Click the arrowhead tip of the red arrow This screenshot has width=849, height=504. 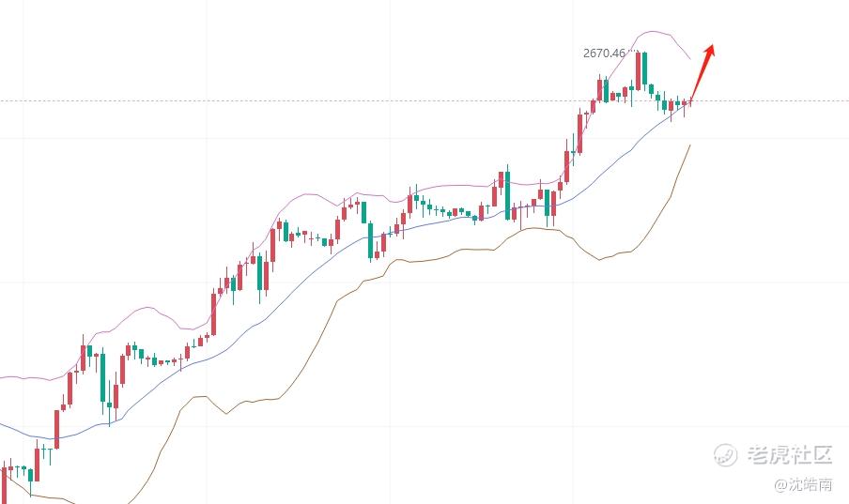[x=714, y=45]
